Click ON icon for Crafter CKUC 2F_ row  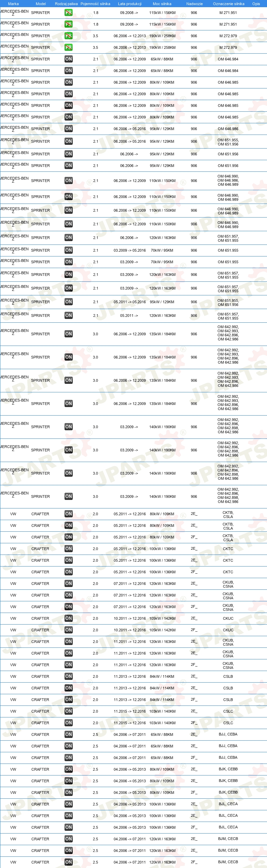pyautogui.click(x=68, y=630)
